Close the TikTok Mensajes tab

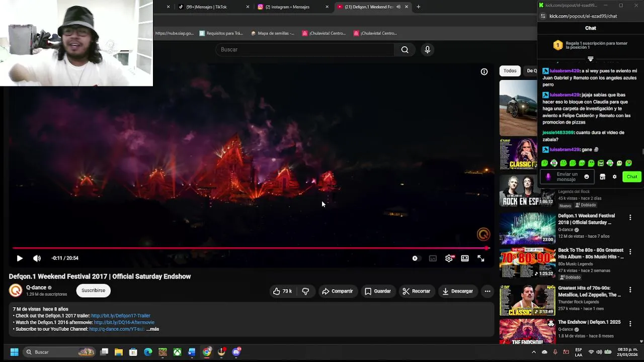248,7
